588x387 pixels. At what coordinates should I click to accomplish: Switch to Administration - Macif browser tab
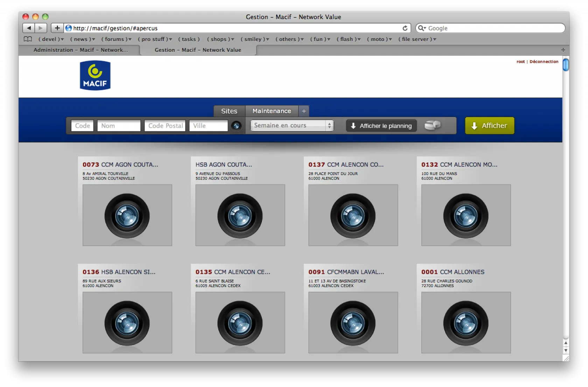(80, 50)
